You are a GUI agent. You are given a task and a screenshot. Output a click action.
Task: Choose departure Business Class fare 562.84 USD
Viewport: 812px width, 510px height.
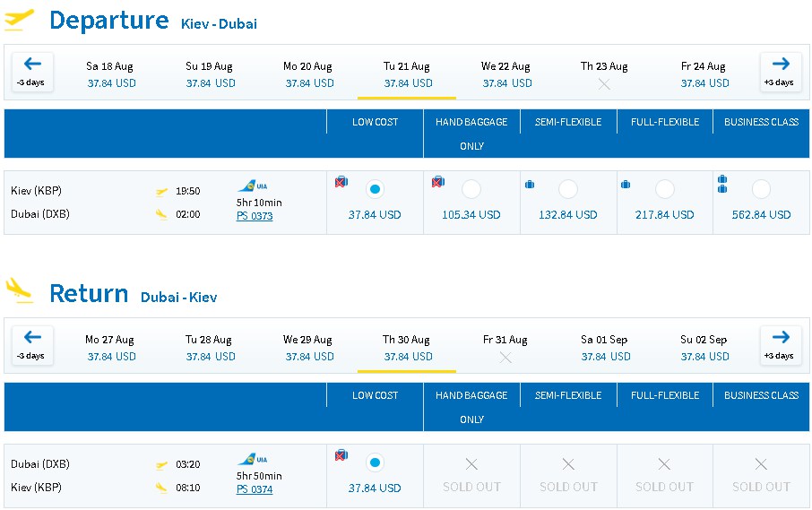click(761, 189)
